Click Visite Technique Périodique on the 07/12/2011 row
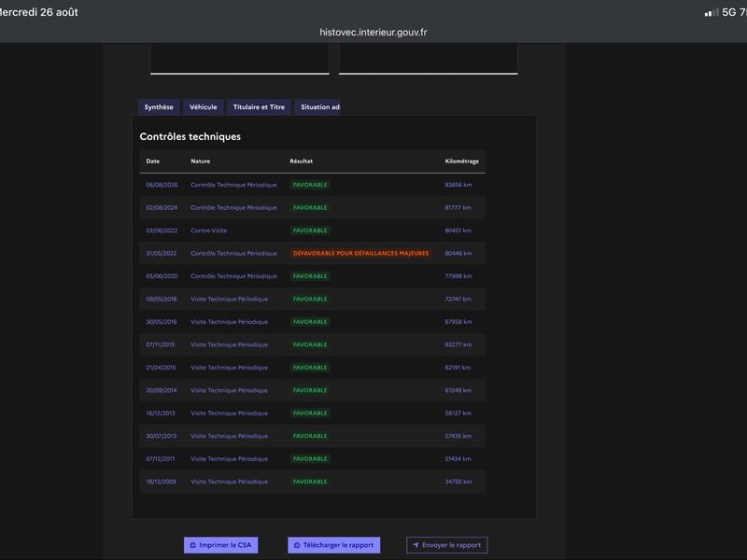The width and height of the screenshot is (747, 560). coord(229,459)
